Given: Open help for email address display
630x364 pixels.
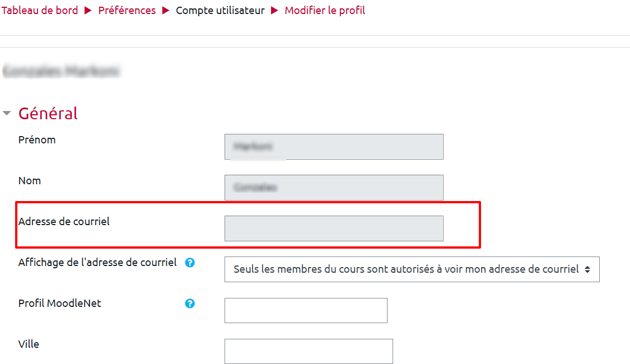Looking at the screenshot, I should tap(190, 262).
